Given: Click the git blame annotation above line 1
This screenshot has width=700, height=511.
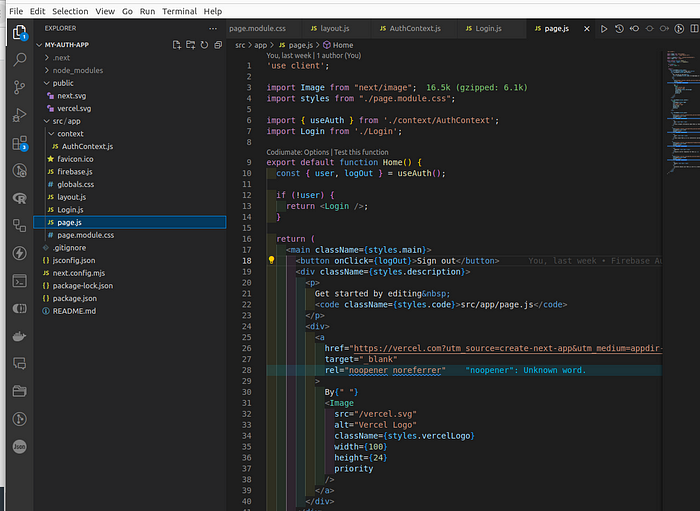Looking at the screenshot, I should (313, 56).
